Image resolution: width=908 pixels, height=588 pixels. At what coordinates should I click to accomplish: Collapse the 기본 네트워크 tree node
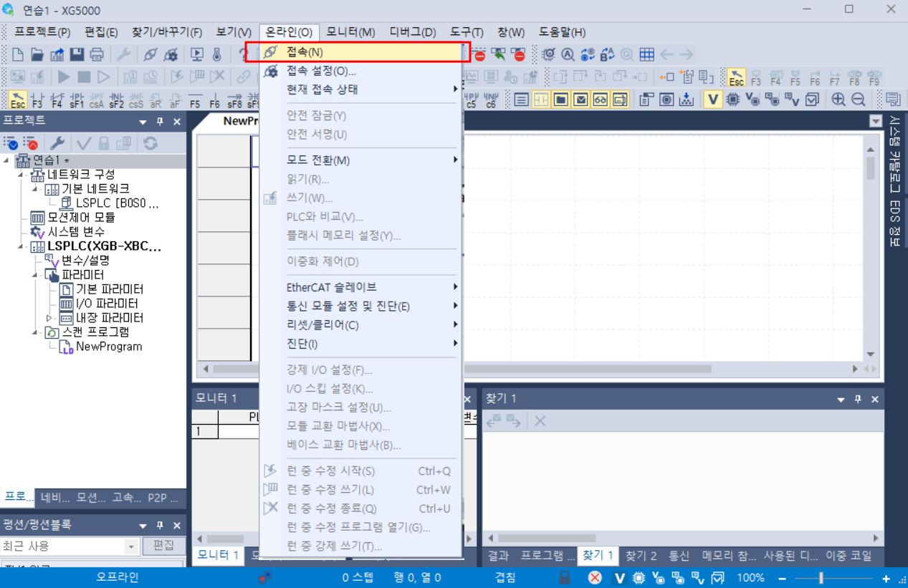pyautogui.click(x=35, y=188)
